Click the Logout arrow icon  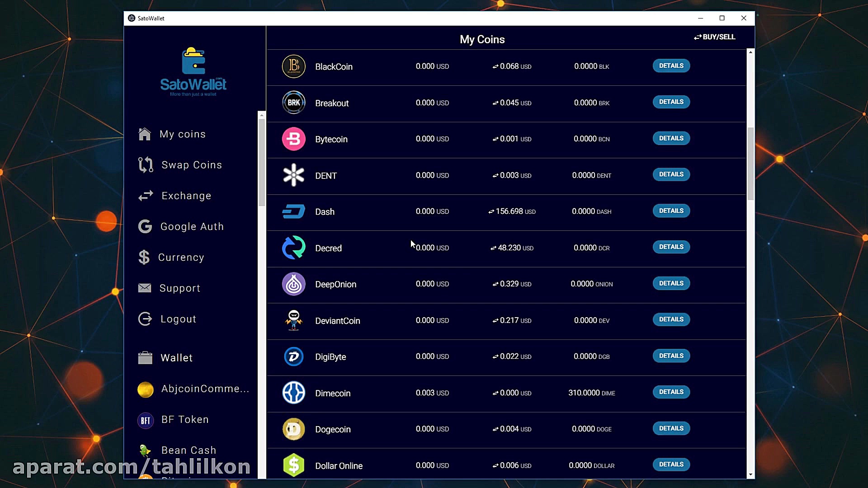coord(145,319)
